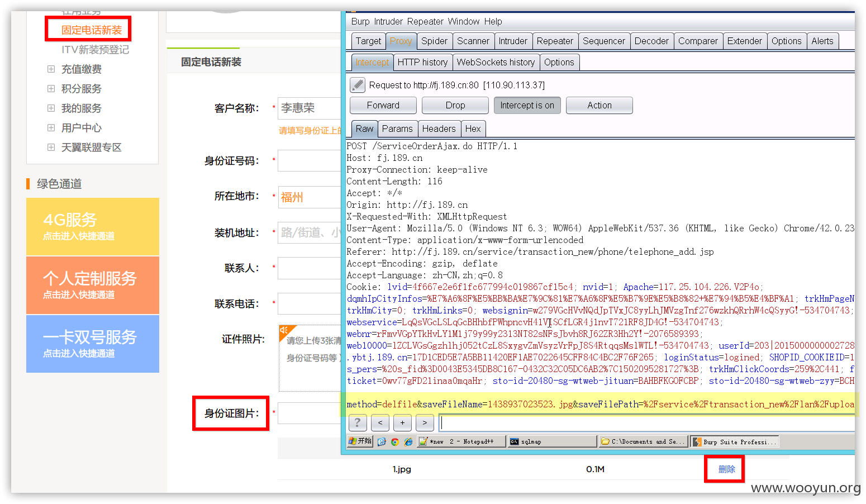Screen dimensions: 866x504
Task: Go to previous search match with < button
Action: (380, 422)
